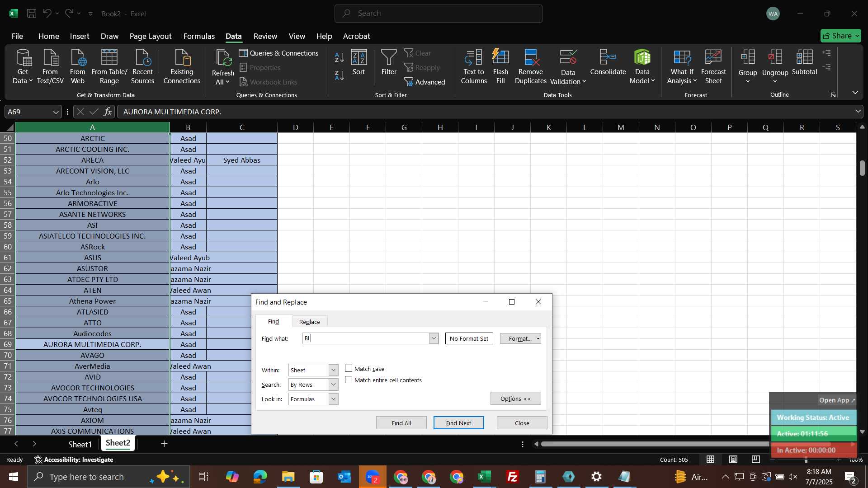Enable Match entire cell contents
Image resolution: width=868 pixels, height=488 pixels.
(x=349, y=380)
